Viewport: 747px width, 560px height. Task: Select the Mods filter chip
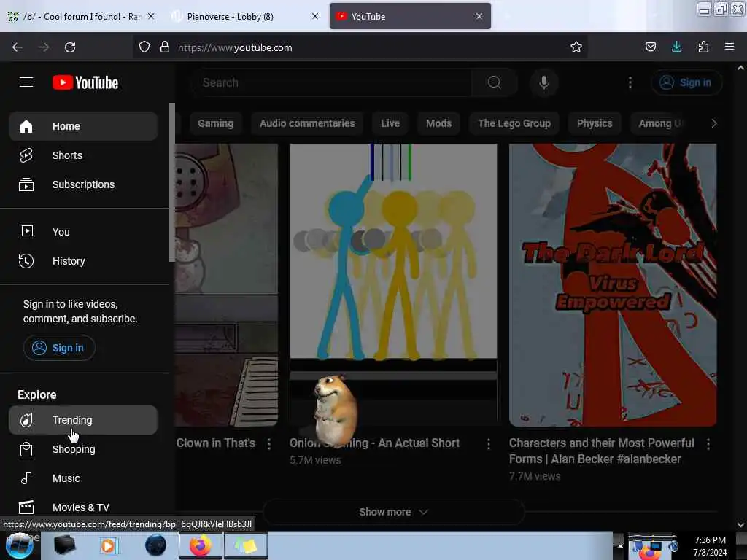point(438,123)
